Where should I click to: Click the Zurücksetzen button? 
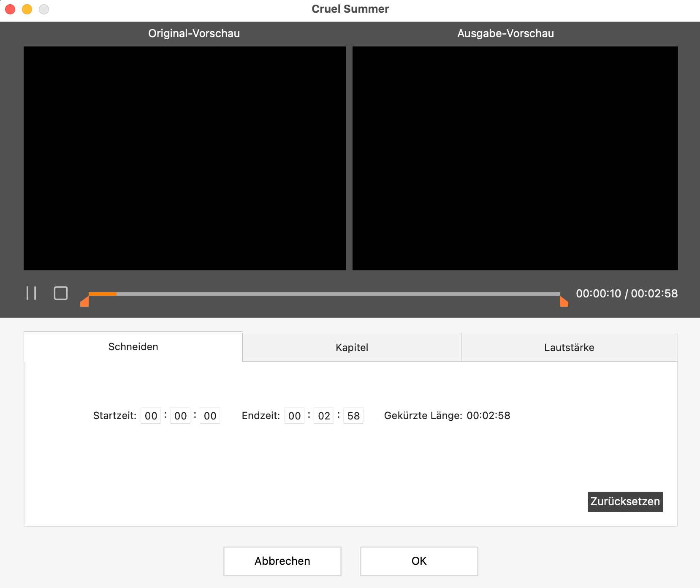click(x=625, y=502)
